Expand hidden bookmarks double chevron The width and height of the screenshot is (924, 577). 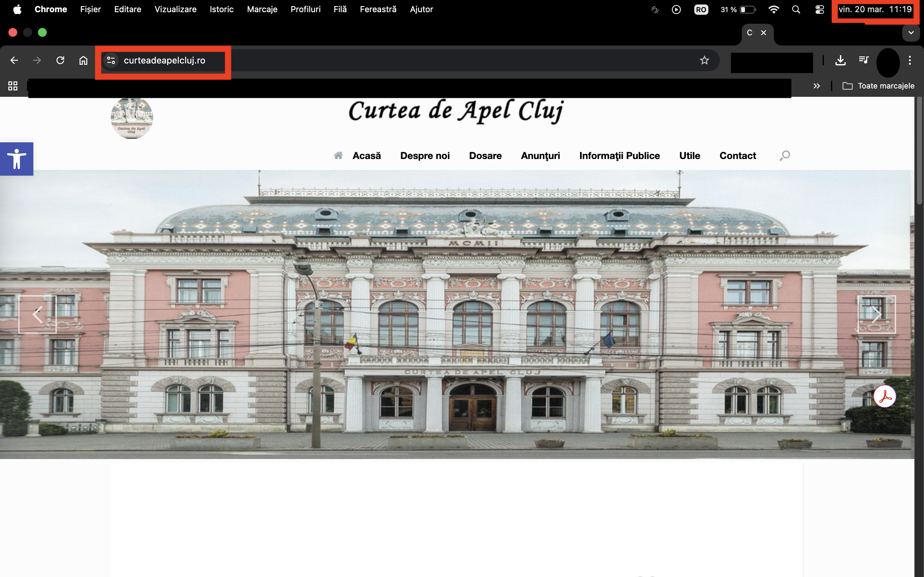(x=816, y=86)
